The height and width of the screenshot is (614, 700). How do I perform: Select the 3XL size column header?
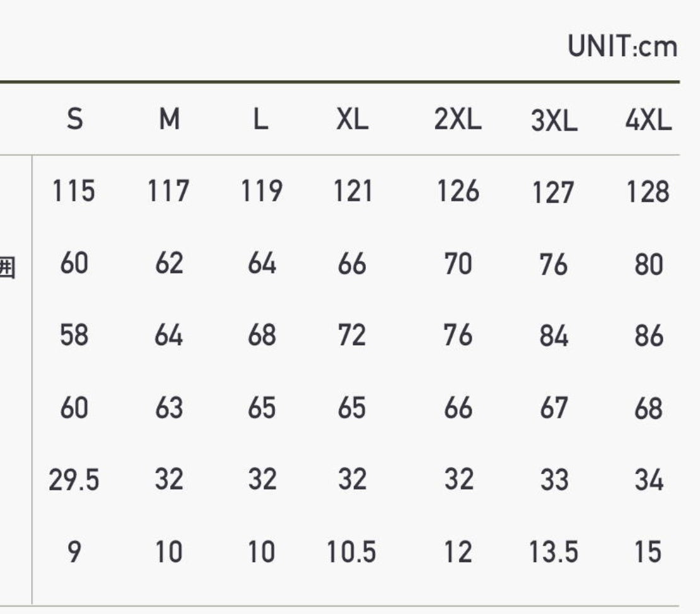tap(554, 121)
